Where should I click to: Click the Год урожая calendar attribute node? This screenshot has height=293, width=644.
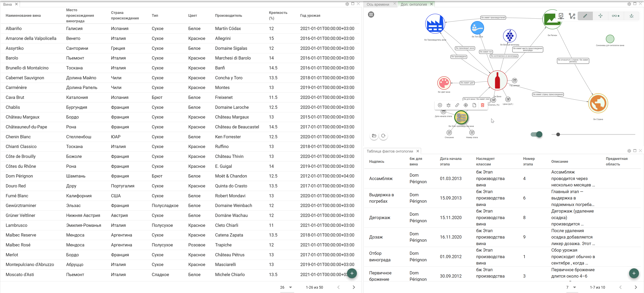(x=514, y=80)
